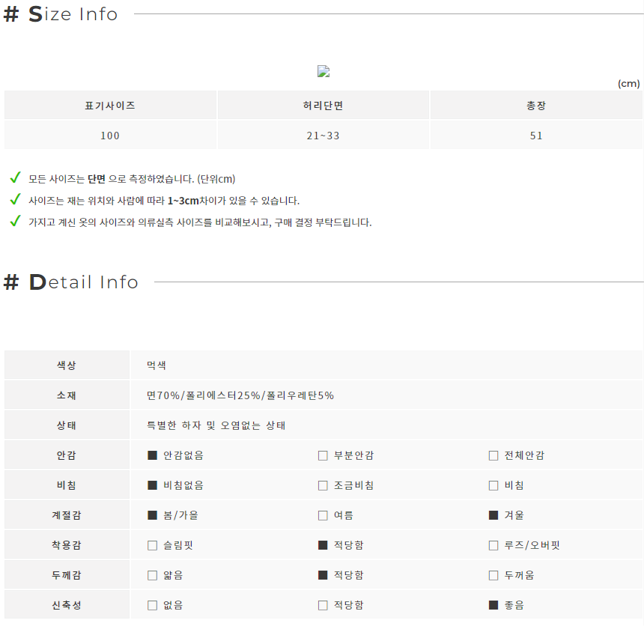Click the broken size chart image icon
The height and width of the screenshot is (644, 644).
coord(323,71)
